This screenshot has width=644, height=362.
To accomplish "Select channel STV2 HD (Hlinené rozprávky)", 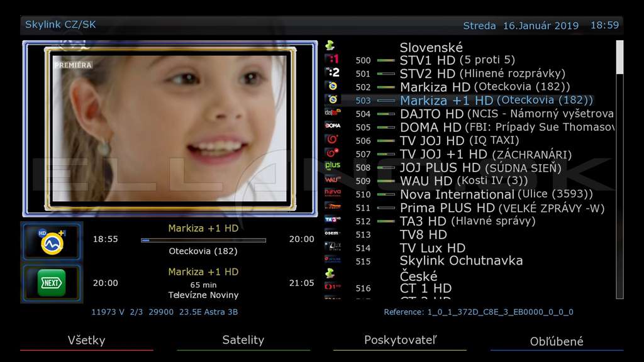I will 469,74.
